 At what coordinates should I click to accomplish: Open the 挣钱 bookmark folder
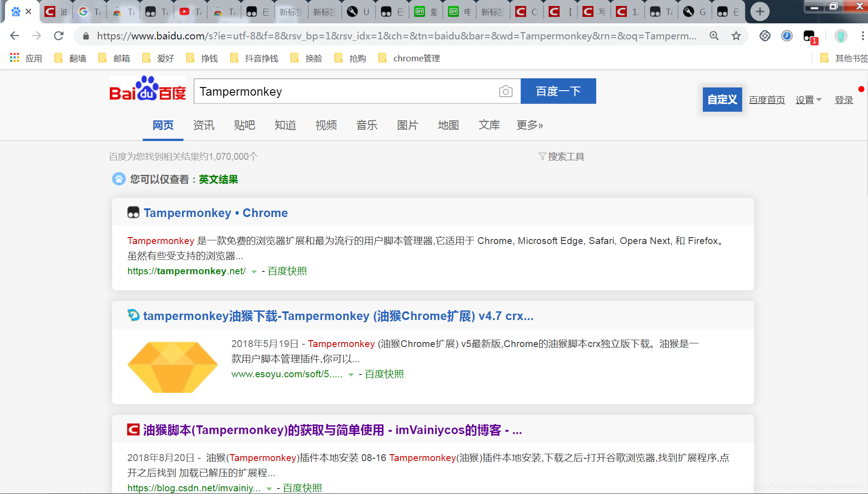(202, 58)
